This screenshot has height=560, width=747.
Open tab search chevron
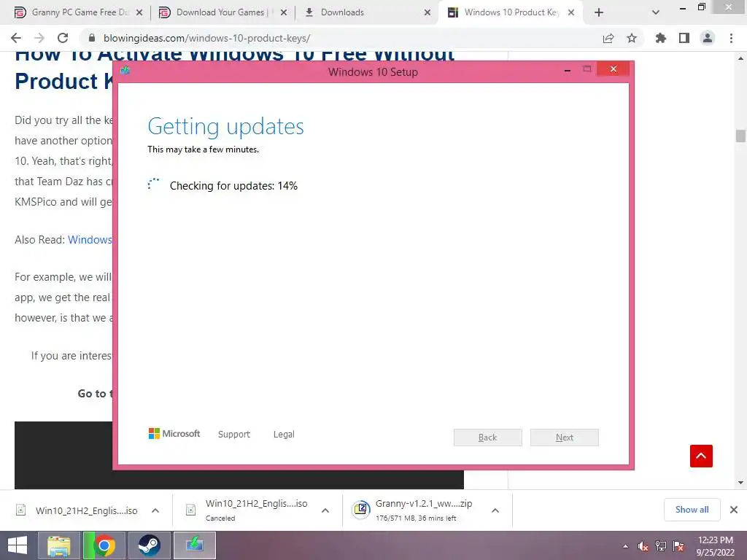coord(656,12)
